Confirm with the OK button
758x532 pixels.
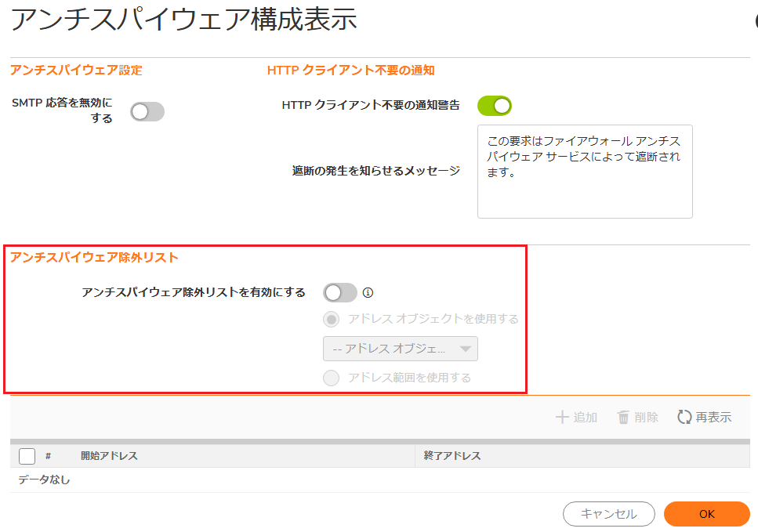coord(707,514)
